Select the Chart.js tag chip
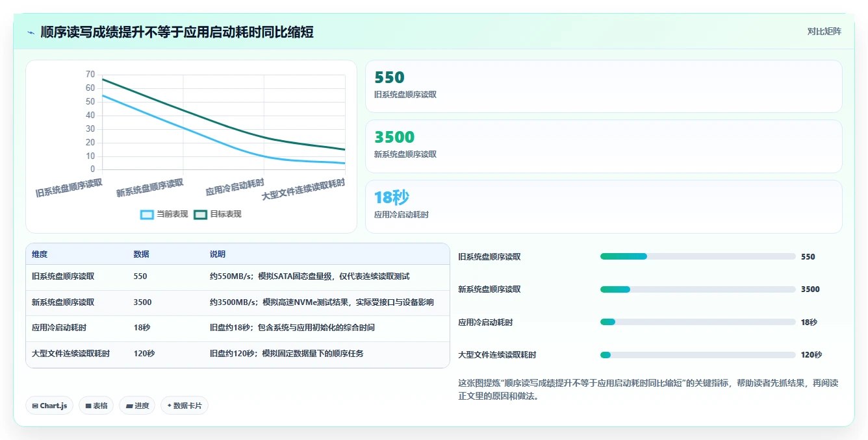 coord(49,406)
